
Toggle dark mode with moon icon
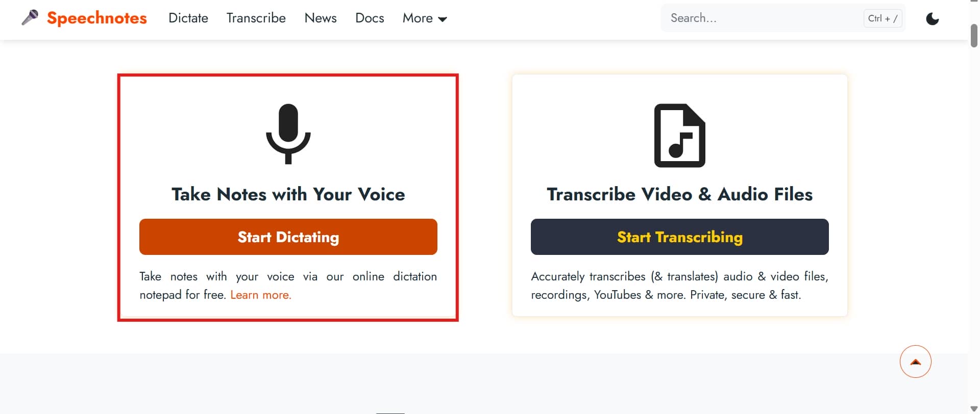tap(932, 19)
